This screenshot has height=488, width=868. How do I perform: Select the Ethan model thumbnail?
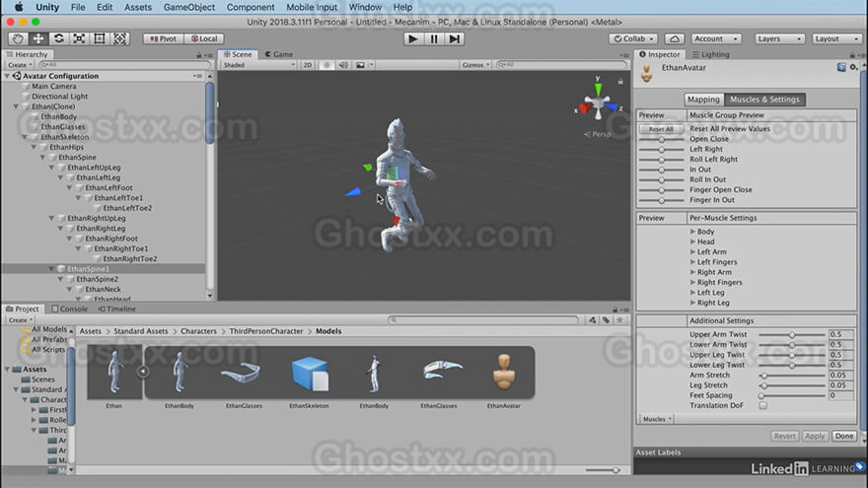click(x=114, y=373)
